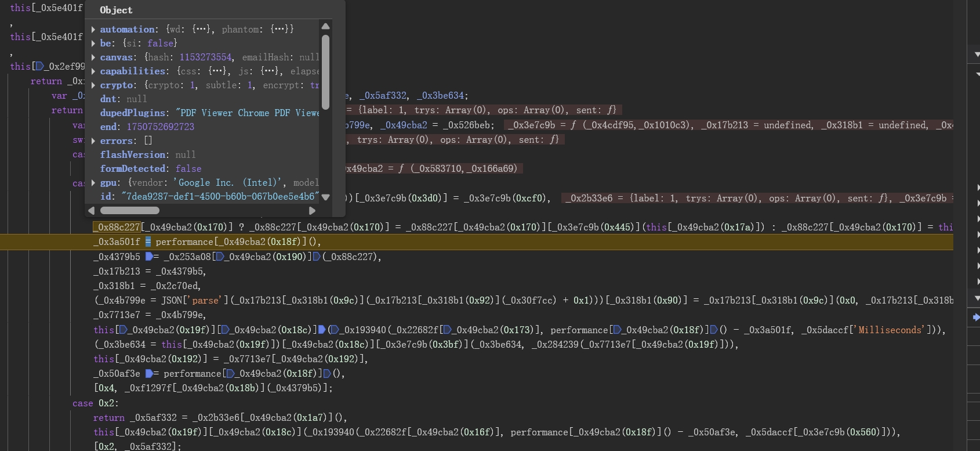Click the paused line variable _0x3a501f
This screenshot has width=980, height=451.
tap(117, 241)
